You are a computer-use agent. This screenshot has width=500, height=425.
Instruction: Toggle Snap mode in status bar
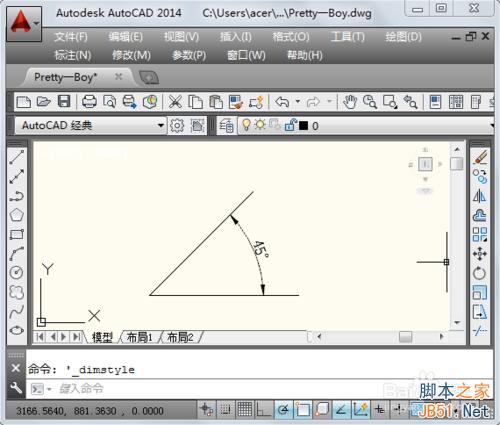[x=226, y=409]
